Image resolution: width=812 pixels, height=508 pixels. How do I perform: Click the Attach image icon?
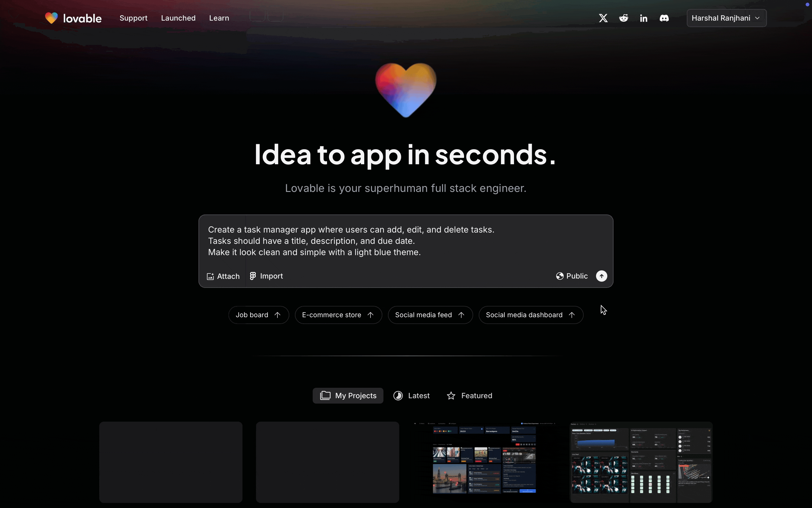[x=210, y=276]
